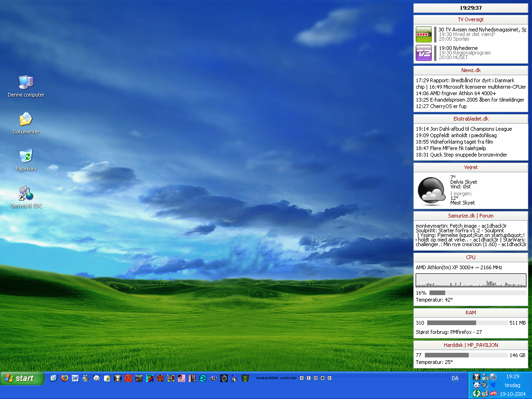The width and height of the screenshot is (532, 399).
Task: Launch foobar2000 alien icon in Quick Launch
Action: click(x=118, y=378)
